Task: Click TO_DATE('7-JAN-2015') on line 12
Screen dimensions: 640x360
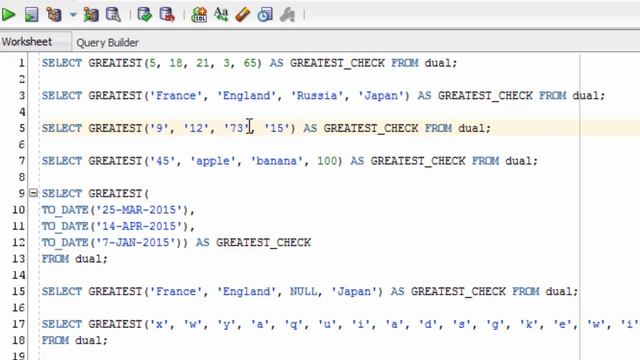Action: click(x=112, y=242)
